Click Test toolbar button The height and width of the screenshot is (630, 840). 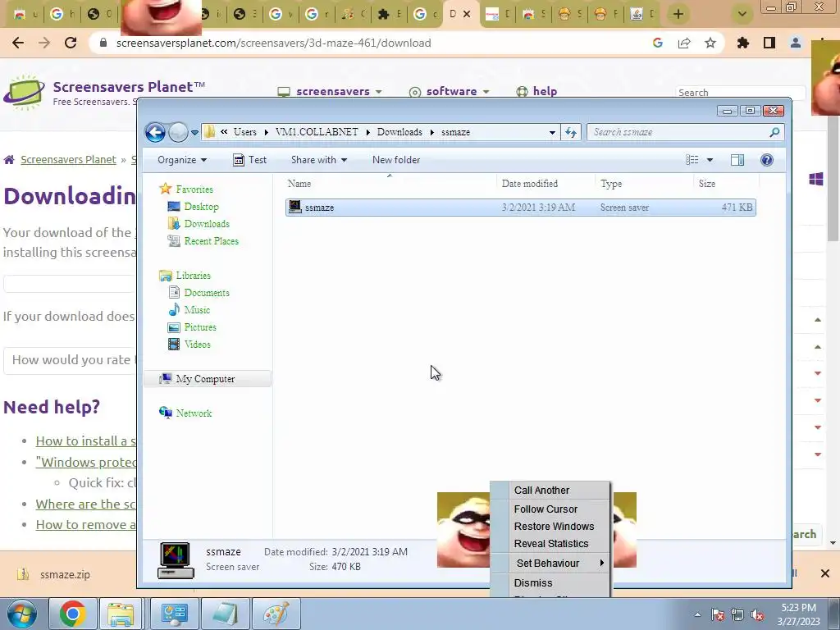pos(249,160)
